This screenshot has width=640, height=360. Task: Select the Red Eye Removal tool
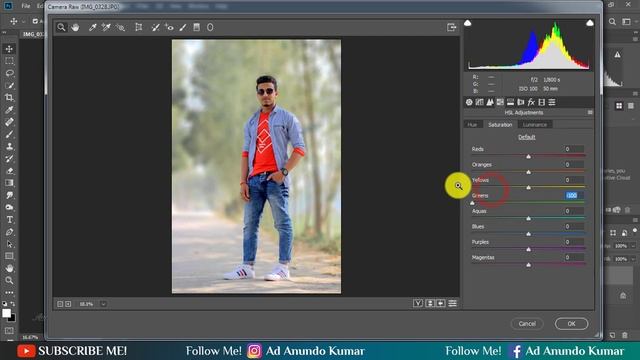pos(169,27)
